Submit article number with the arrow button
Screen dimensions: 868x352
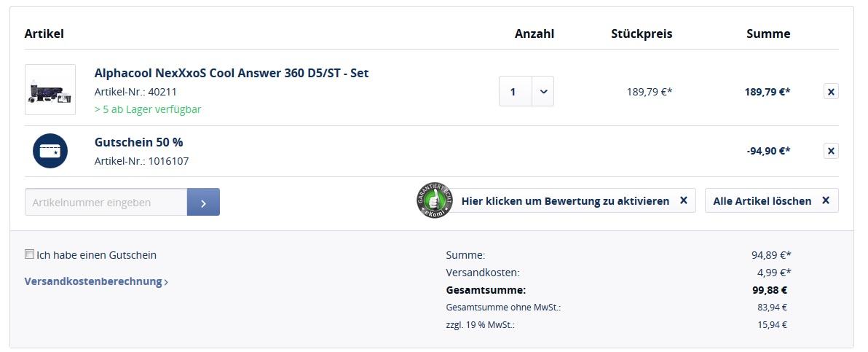203,202
